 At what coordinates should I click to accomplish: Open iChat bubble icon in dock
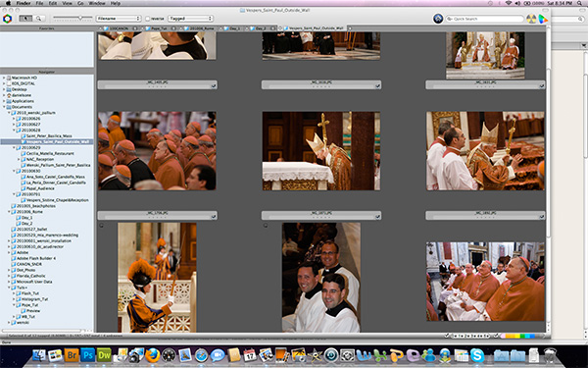tap(218, 355)
